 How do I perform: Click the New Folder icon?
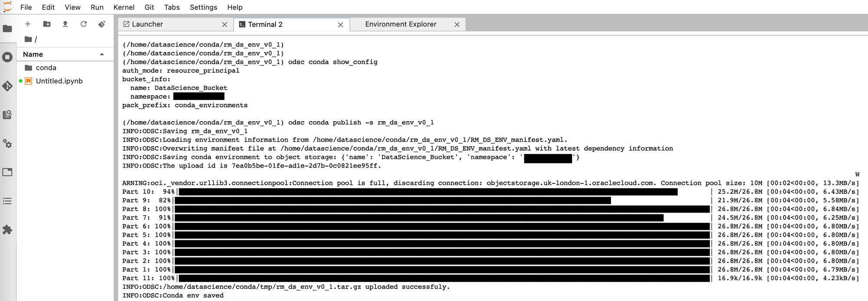pyautogui.click(x=47, y=24)
